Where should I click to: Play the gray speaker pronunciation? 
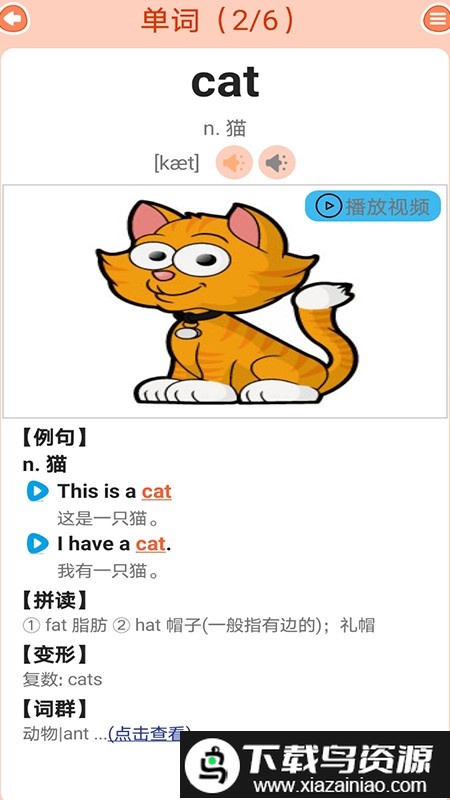[x=277, y=163]
